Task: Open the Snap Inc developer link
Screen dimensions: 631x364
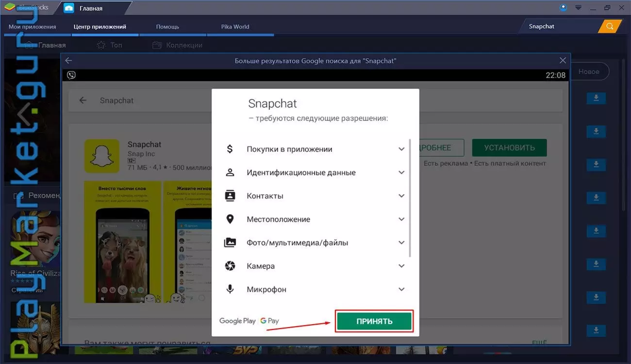Action: (x=141, y=154)
